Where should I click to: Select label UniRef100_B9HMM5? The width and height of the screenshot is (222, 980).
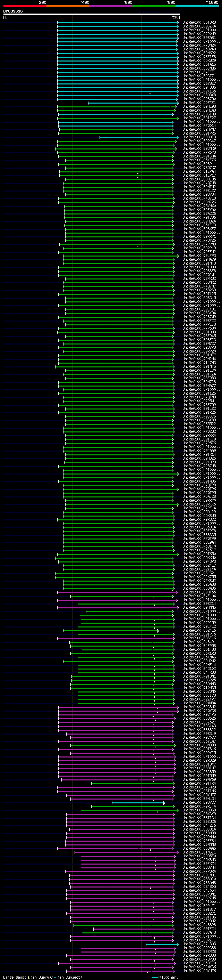(x=199, y=608)
